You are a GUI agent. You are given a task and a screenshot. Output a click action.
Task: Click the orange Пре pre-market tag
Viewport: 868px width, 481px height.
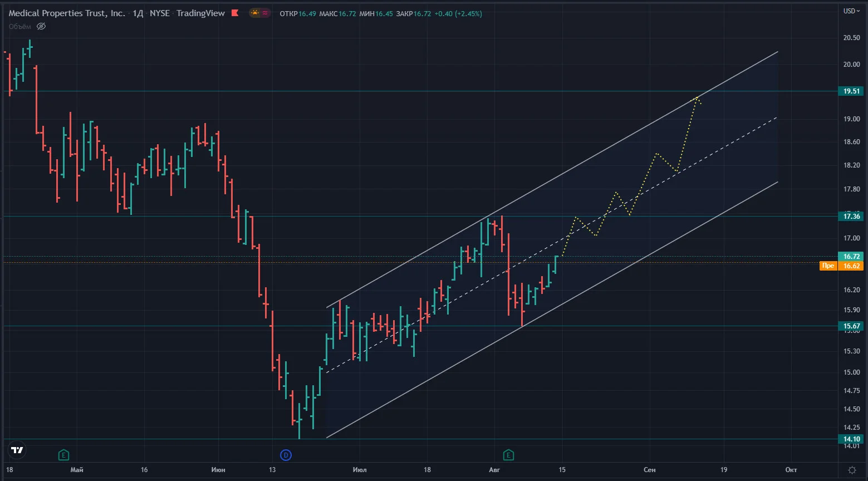tap(828, 266)
